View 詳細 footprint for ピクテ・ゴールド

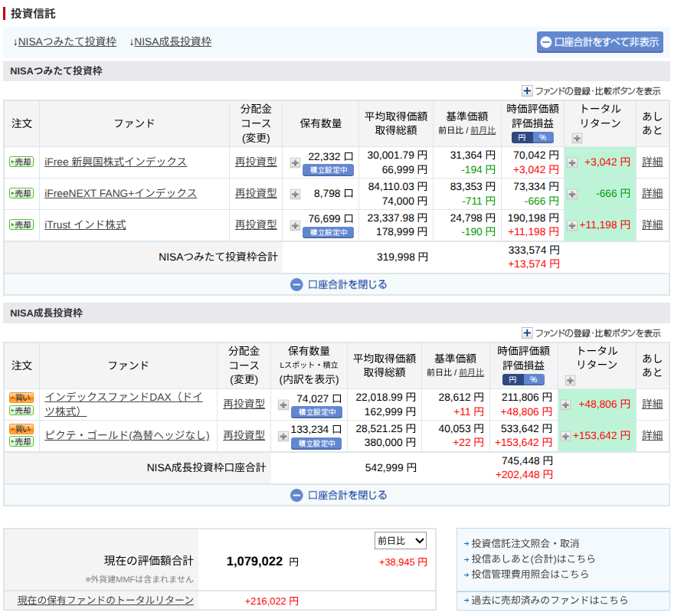653,435
